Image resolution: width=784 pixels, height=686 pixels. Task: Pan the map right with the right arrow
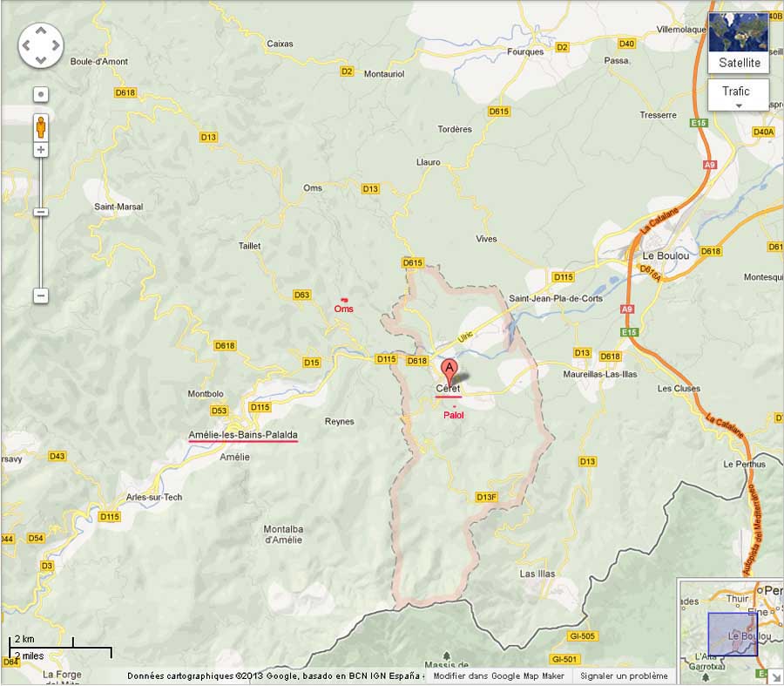56,45
